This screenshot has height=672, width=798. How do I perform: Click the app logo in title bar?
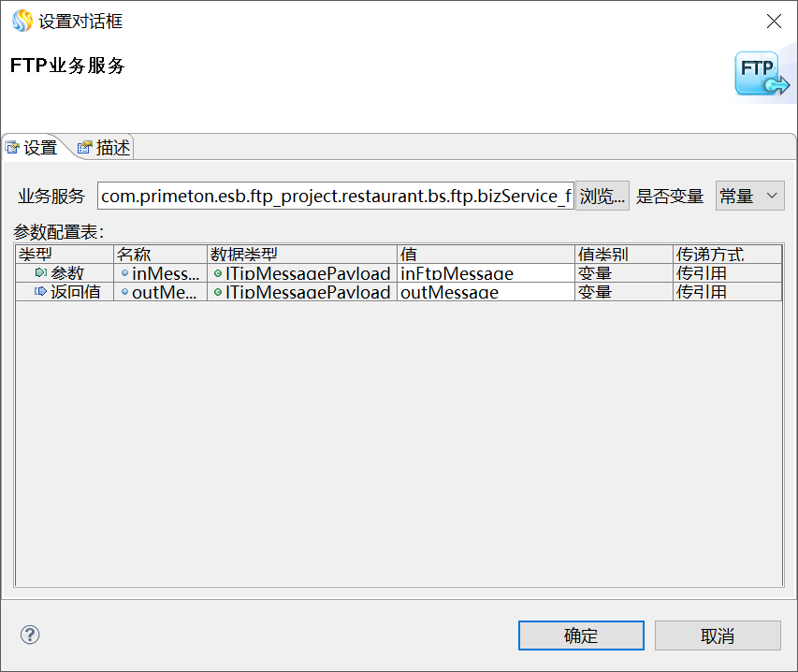pyautogui.click(x=22, y=21)
